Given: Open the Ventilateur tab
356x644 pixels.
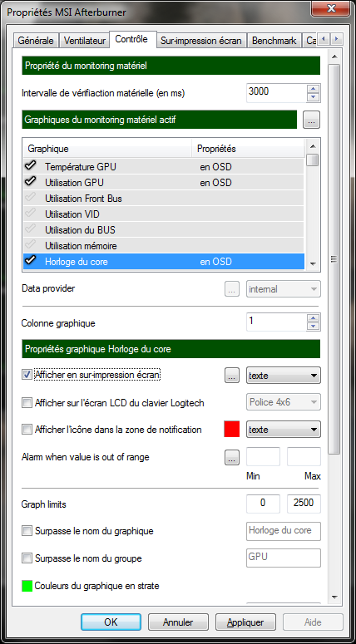Looking at the screenshot, I should pyautogui.click(x=85, y=41).
